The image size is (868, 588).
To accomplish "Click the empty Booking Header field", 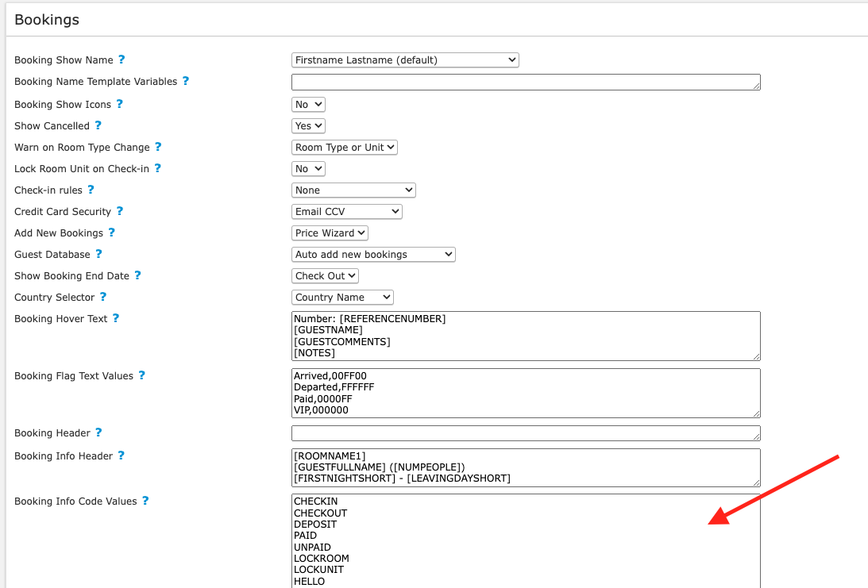I will point(526,433).
